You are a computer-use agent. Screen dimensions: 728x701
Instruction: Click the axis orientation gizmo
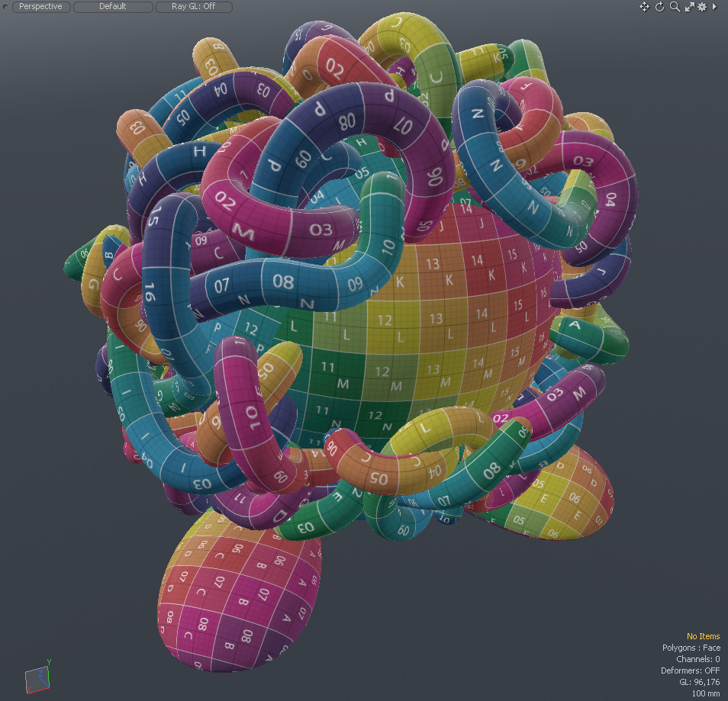(37, 676)
